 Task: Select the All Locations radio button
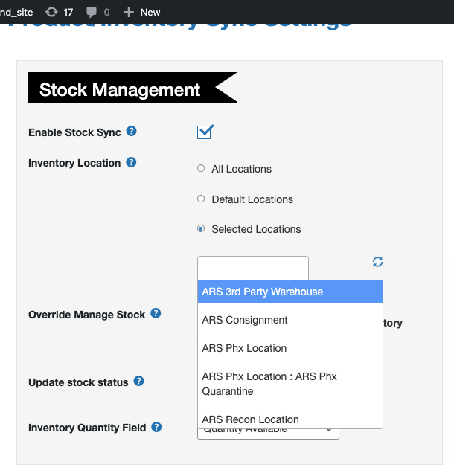(x=201, y=169)
